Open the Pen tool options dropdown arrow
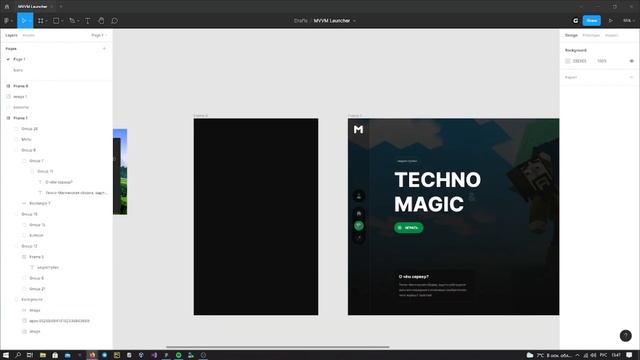640x360 pixels. tap(78, 21)
